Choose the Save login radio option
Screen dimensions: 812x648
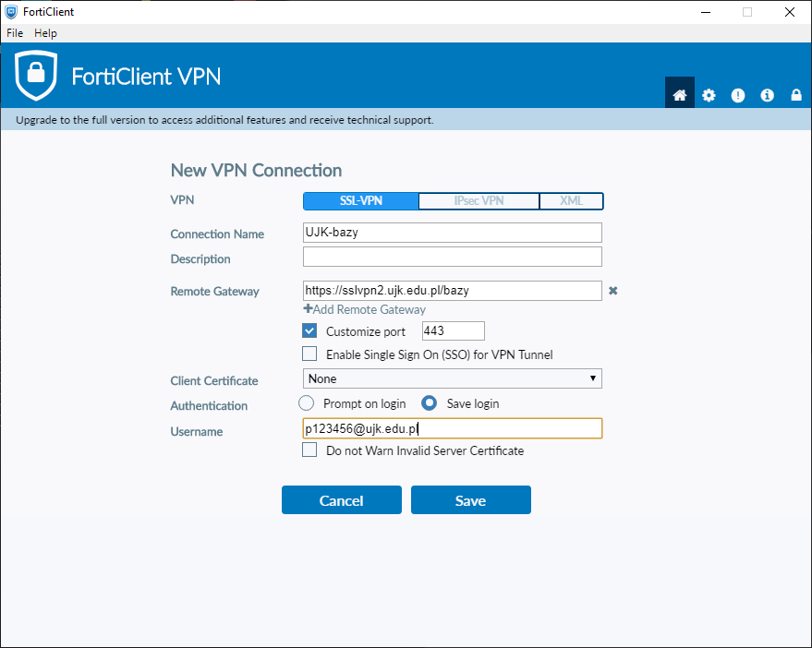coord(430,403)
